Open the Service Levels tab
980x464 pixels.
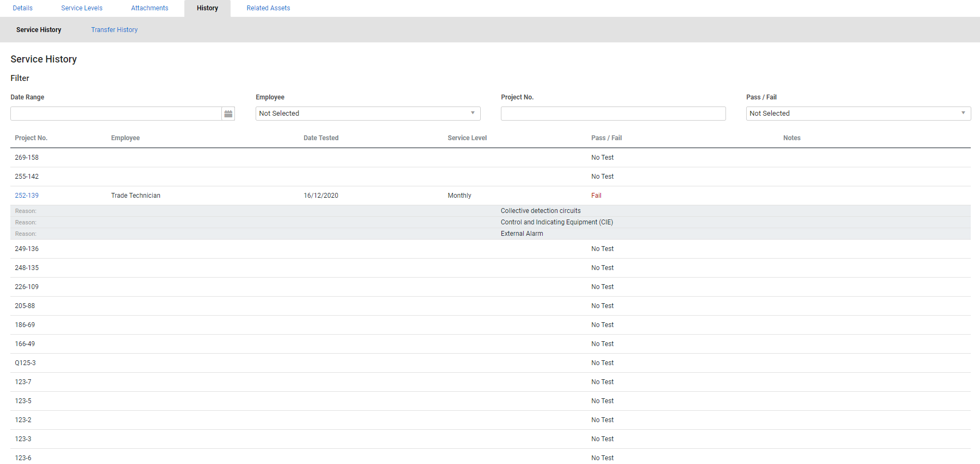tap(82, 8)
